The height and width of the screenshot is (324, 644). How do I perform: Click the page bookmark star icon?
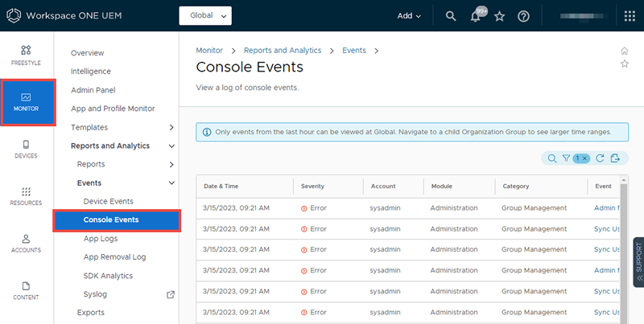coord(625,64)
